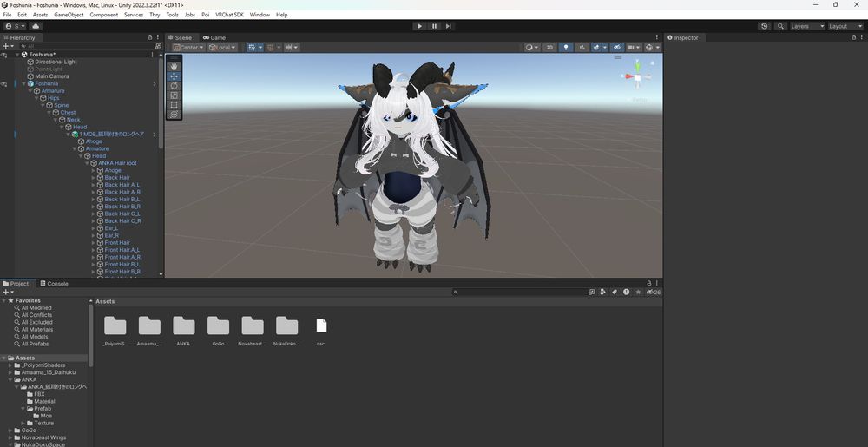Toggle grid snapping button
Screen dimensions: 868x447
click(x=271, y=48)
